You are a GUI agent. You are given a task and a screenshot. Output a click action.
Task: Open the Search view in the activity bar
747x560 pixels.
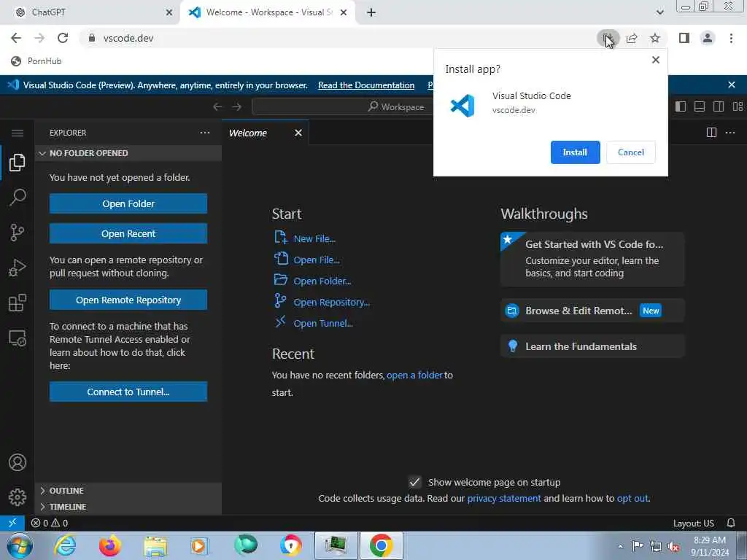pyautogui.click(x=18, y=197)
